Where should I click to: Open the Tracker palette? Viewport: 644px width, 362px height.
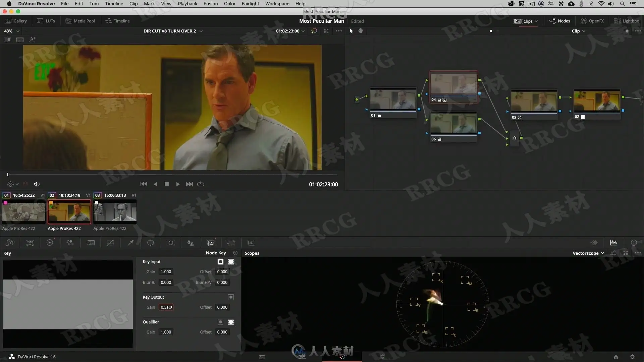171,243
